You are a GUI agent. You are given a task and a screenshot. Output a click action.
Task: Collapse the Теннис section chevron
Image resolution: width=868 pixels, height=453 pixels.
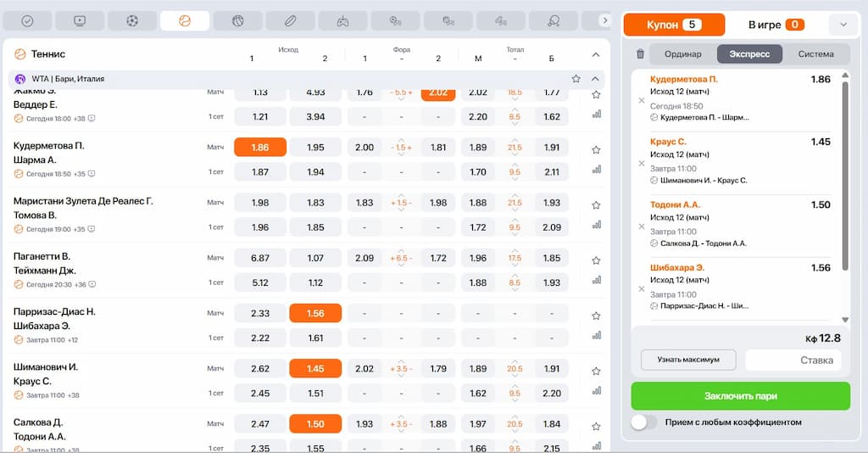pyautogui.click(x=596, y=54)
